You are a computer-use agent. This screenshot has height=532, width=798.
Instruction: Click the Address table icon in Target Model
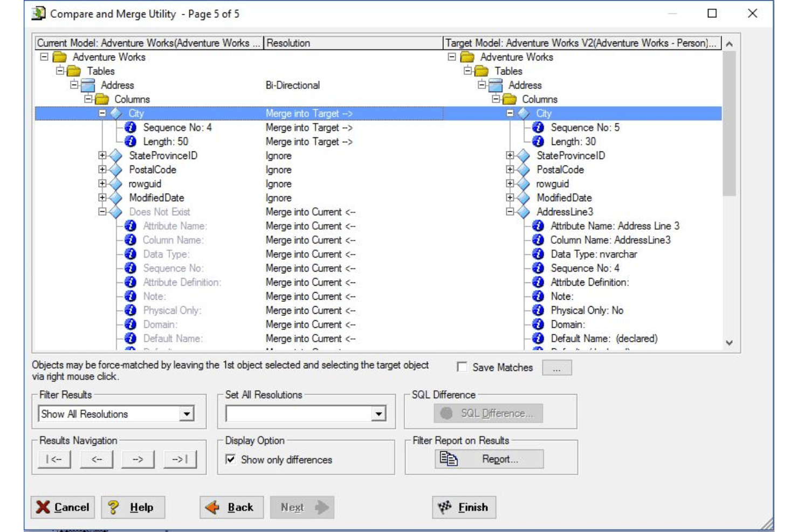point(496,85)
